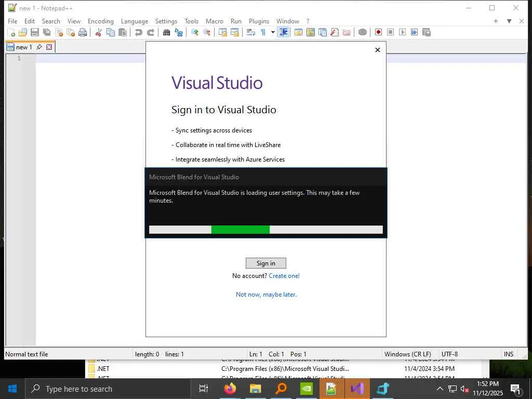Viewport: 532px width, 399px height.
Task: Open the Windows Start button
Action: (12, 389)
